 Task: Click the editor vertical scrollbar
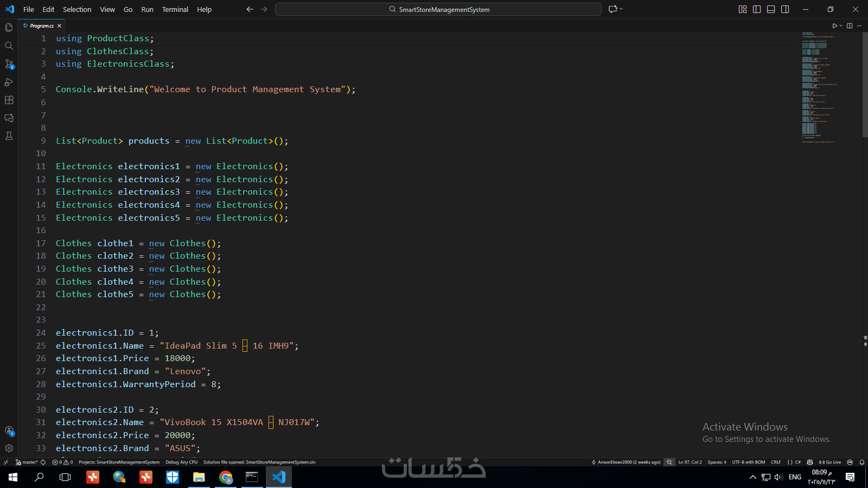(x=865, y=84)
